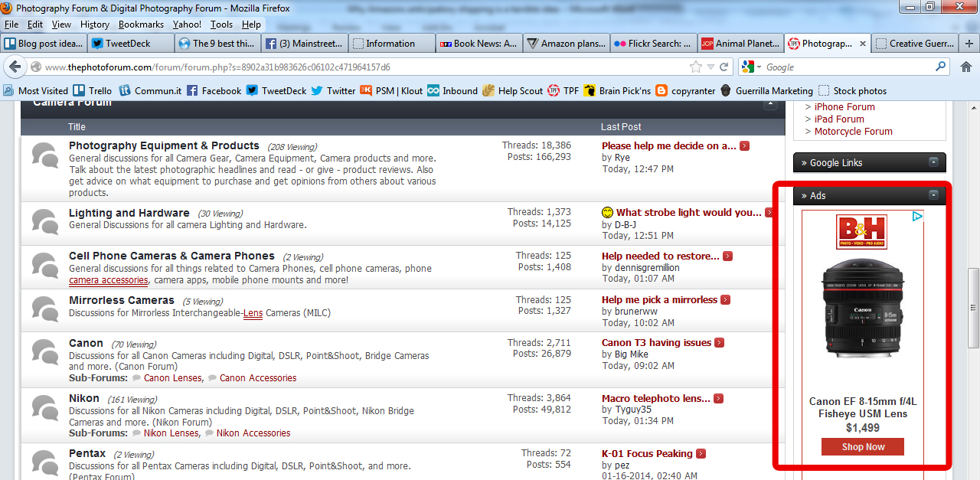Click forum icon beside Lighting and Hardware
Screen dimensions: 980x480
tap(45, 222)
